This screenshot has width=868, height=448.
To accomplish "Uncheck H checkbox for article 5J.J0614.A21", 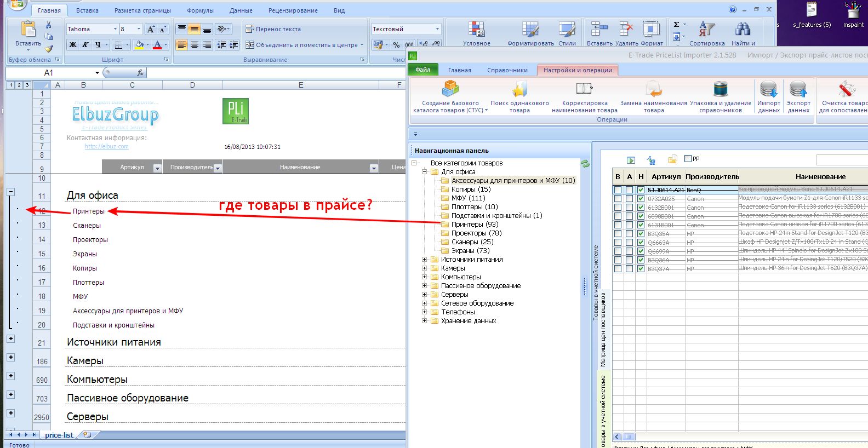I will (641, 190).
